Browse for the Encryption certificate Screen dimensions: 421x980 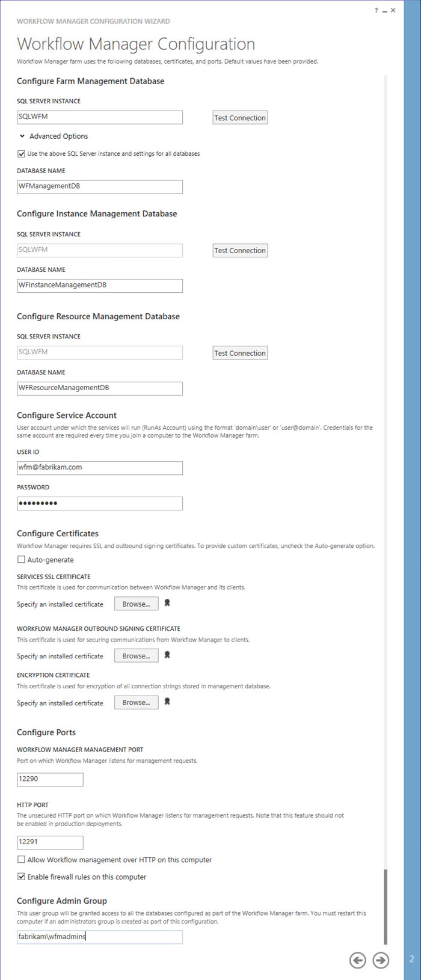point(137,702)
